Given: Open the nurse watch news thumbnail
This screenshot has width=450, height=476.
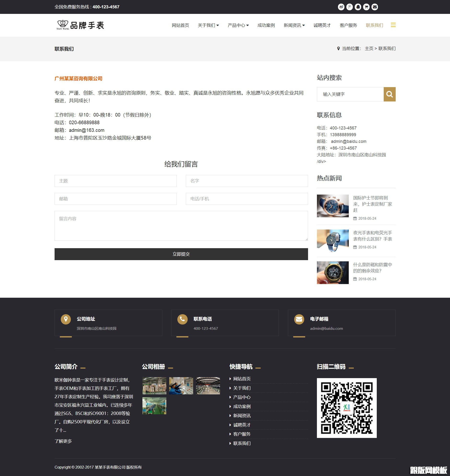Looking at the screenshot, I should [333, 206].
